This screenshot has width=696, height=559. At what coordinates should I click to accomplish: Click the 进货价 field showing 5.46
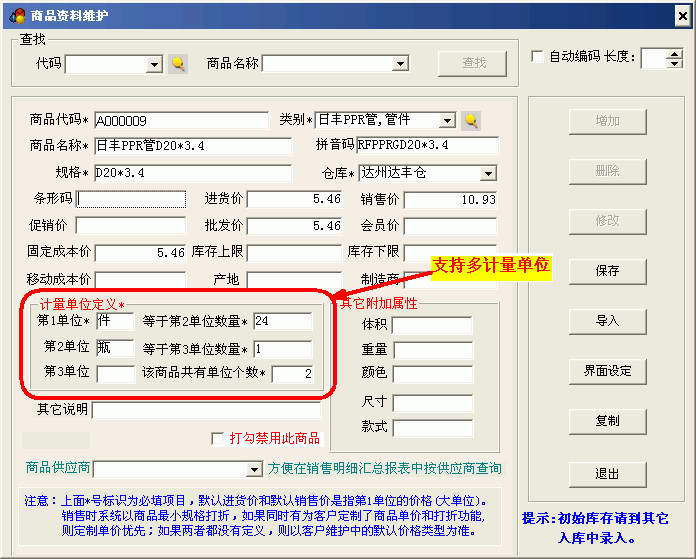pos(294,199)
